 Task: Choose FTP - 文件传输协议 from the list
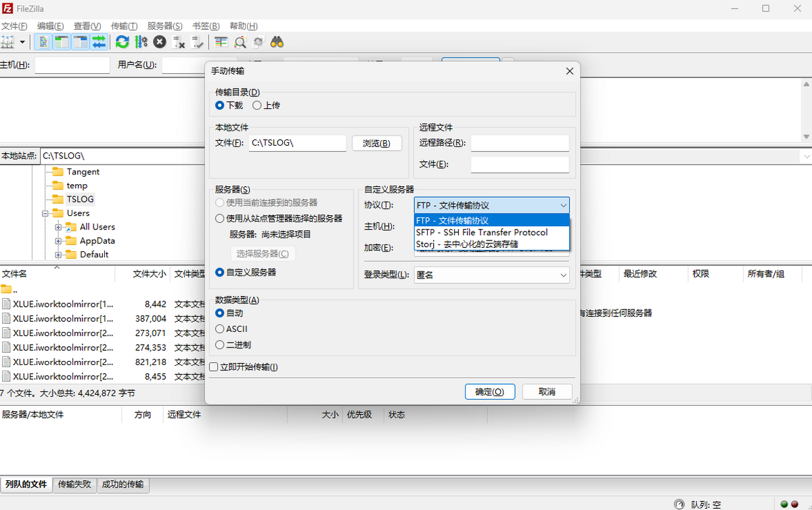tap(492, 220)
